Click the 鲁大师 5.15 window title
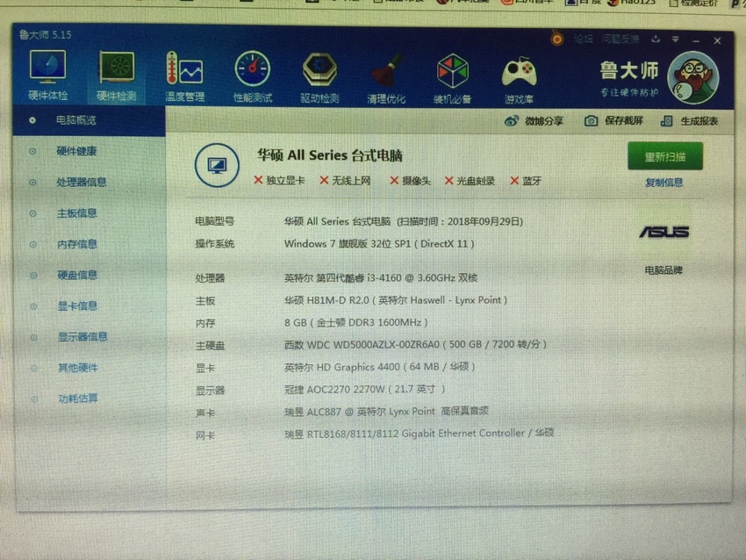This screenshot has height=560, width=746. [x=45, y=35]
